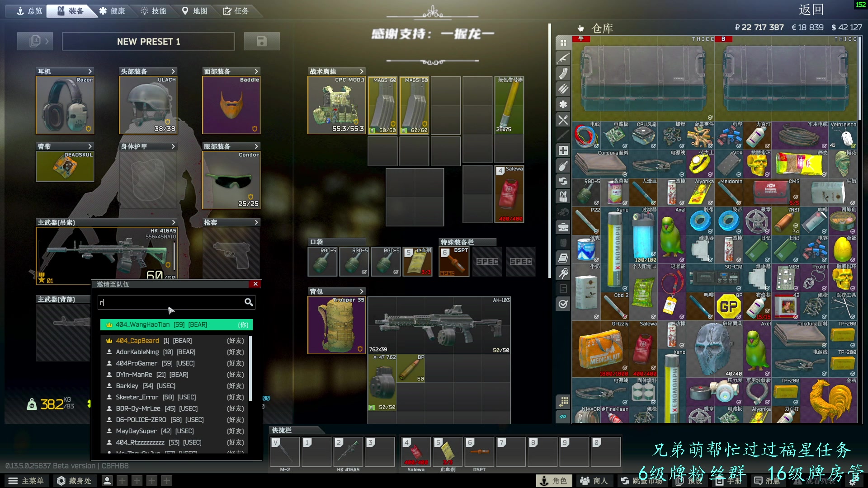Select quick bar slot 2 HK 416A5
The image size is (868, 488).
pos(348,451)
